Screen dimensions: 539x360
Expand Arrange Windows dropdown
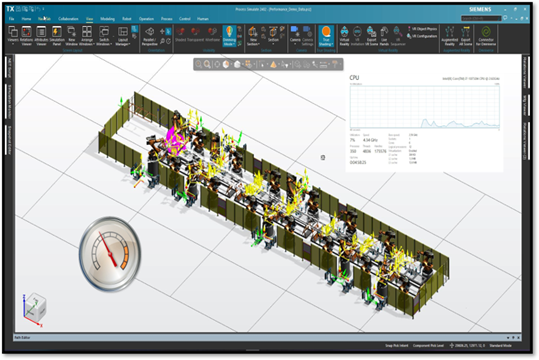point(87,36)
